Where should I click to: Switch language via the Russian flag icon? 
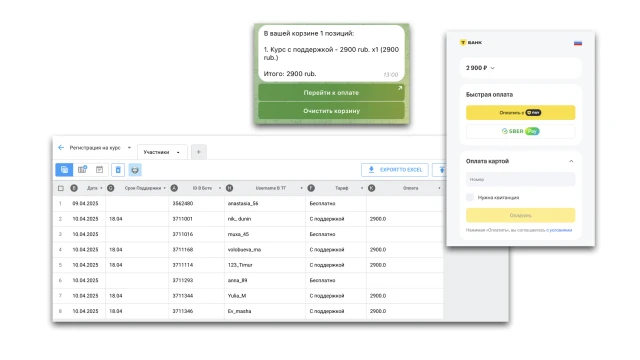[x=578, y=43]
